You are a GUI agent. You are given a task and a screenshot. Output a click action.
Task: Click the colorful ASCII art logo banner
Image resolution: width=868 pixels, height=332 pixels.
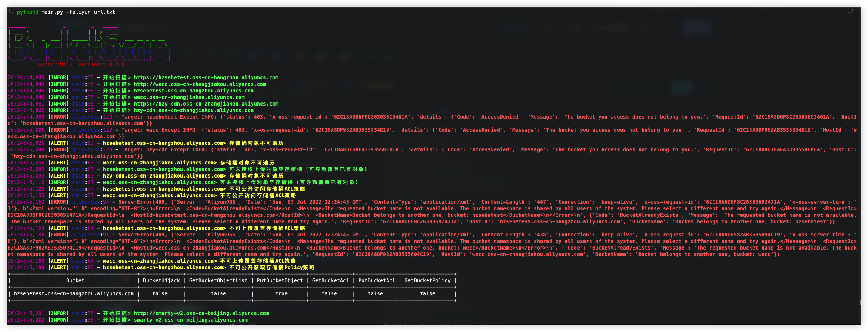(89, 44)
